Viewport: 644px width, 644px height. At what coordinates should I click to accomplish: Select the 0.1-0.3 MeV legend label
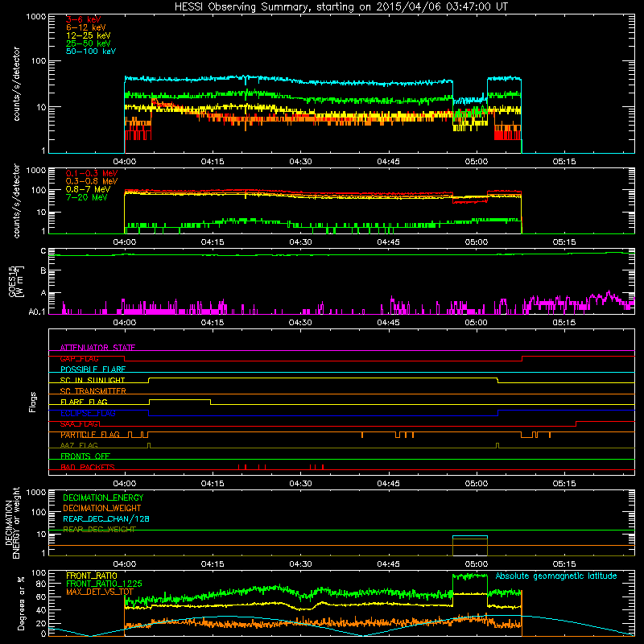tap(92, 173)
